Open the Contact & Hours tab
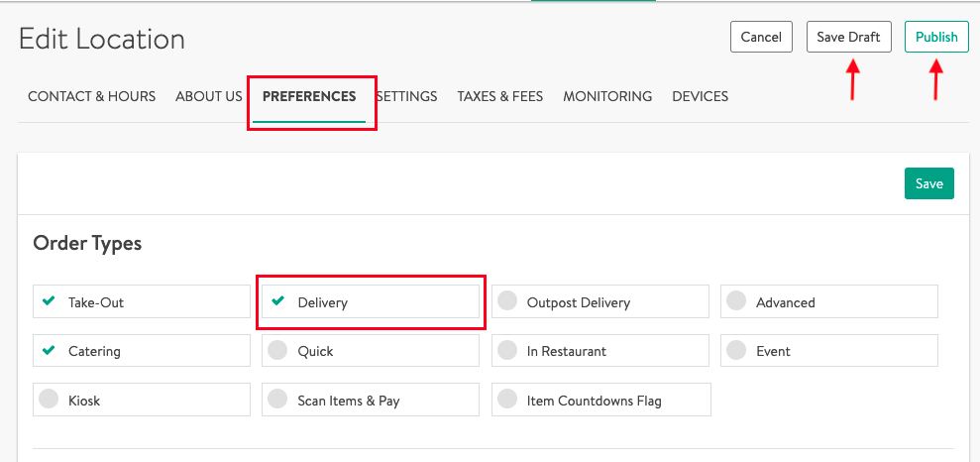The image size is (980, 462). coord(91,96)
